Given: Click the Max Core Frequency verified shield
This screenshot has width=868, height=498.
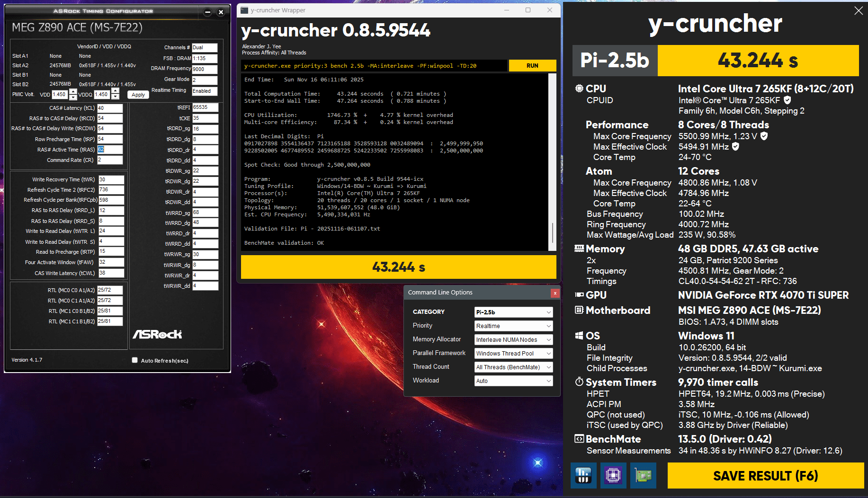Looking at the screenshot, I should [764, 136].
